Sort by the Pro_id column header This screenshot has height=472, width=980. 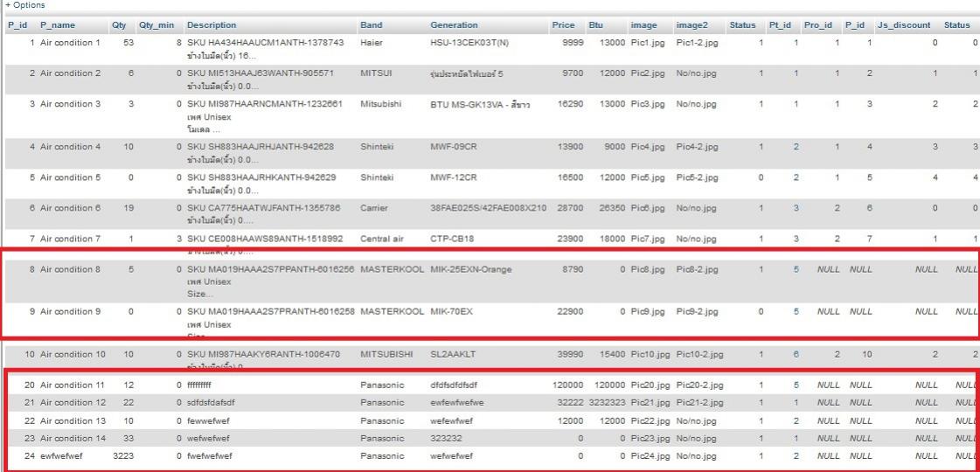click(x=818, y=25)
